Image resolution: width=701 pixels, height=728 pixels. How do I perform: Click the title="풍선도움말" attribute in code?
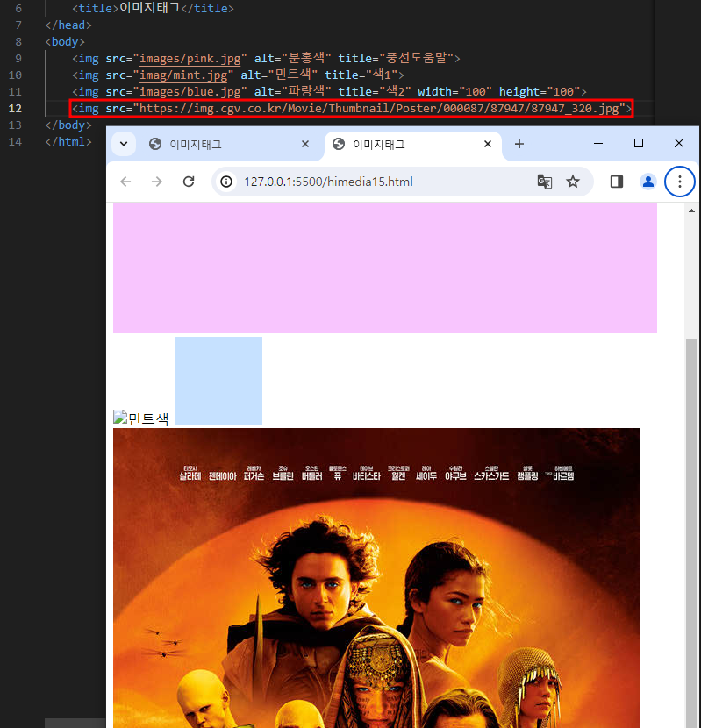click(395, 59)
